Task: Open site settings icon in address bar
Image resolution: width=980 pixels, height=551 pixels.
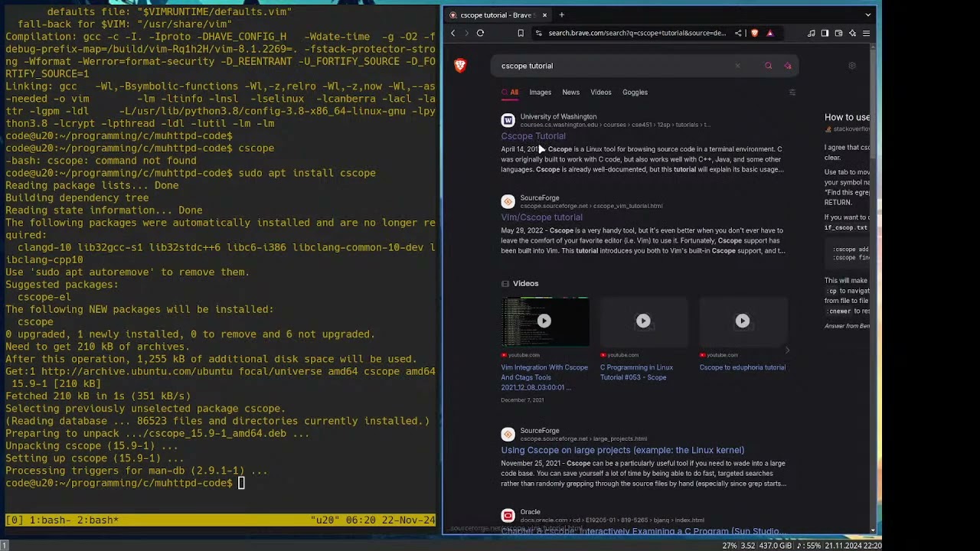Action: (538, 33)
